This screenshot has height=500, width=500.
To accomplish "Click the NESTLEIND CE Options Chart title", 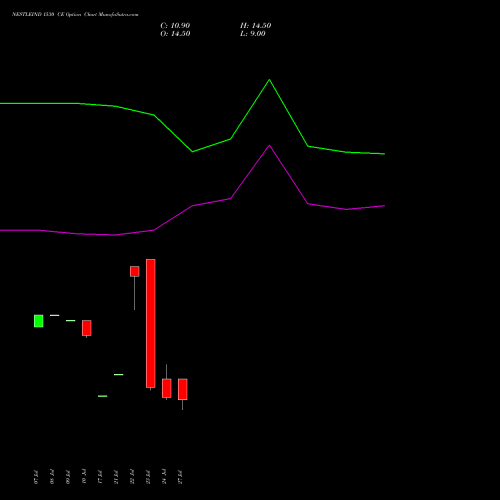I will point(75,15).
